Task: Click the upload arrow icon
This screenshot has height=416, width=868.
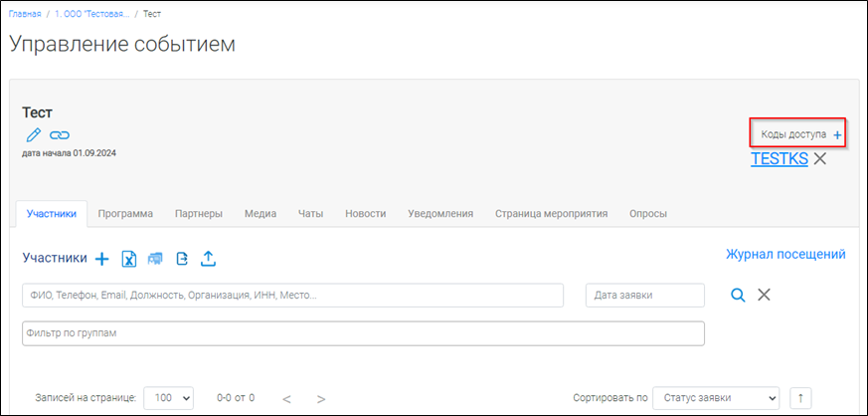Action: pos(208,259)
